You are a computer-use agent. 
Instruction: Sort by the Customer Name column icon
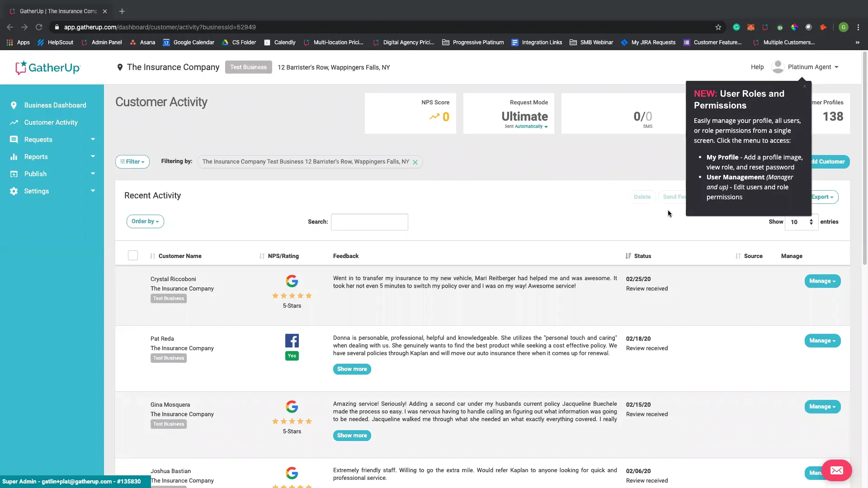[152, 256]
